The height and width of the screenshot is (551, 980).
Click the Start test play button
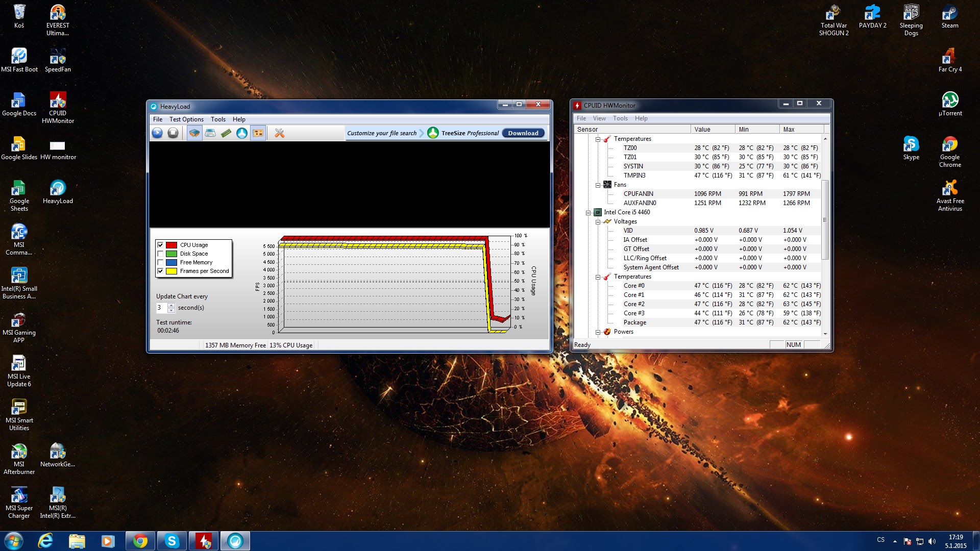pos(157,133)
